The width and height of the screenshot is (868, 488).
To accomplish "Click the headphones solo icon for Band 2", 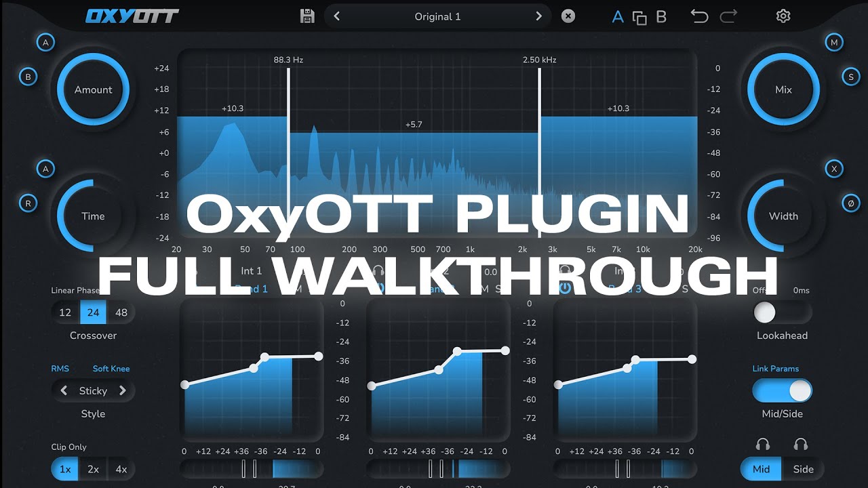I will [378, 271].
